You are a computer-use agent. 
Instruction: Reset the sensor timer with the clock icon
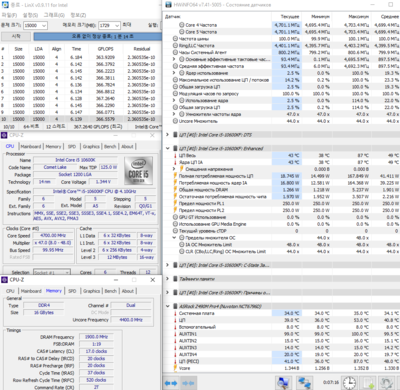tap(349, 383)
